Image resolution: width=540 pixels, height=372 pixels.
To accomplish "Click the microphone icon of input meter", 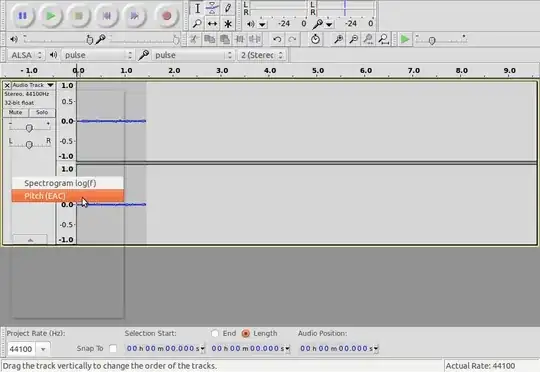I will tap(318, 24).
